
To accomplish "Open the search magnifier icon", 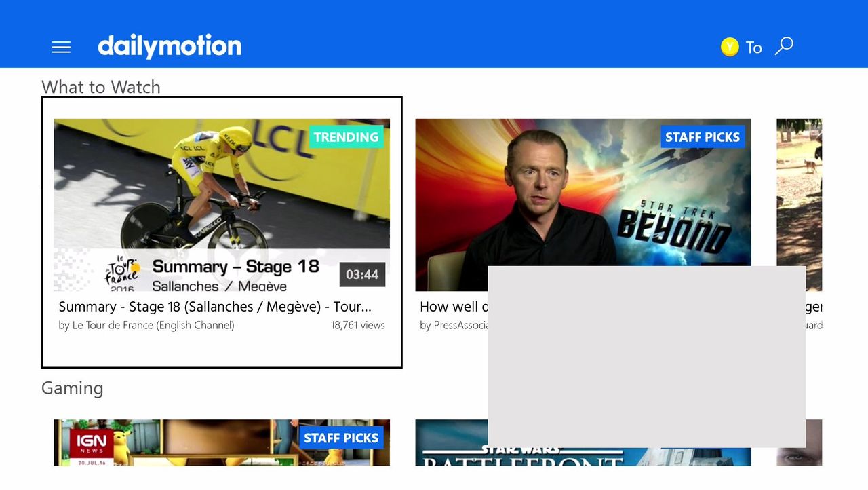I will (784, 46).
